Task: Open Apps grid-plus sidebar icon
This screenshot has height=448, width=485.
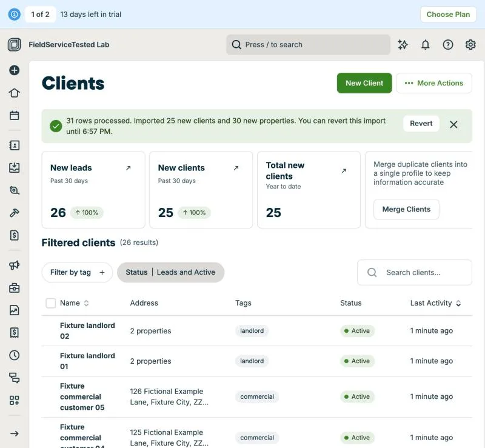Action: pos(14,400)
